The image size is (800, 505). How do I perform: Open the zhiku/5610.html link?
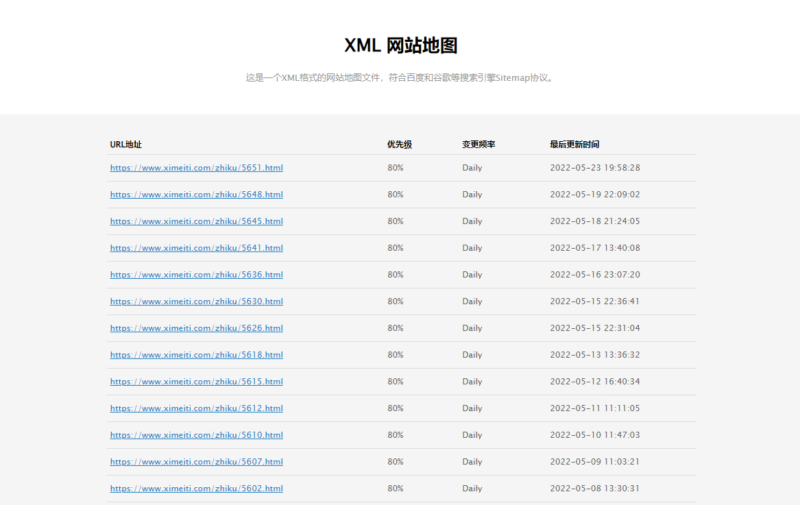[x=196, y=435]
